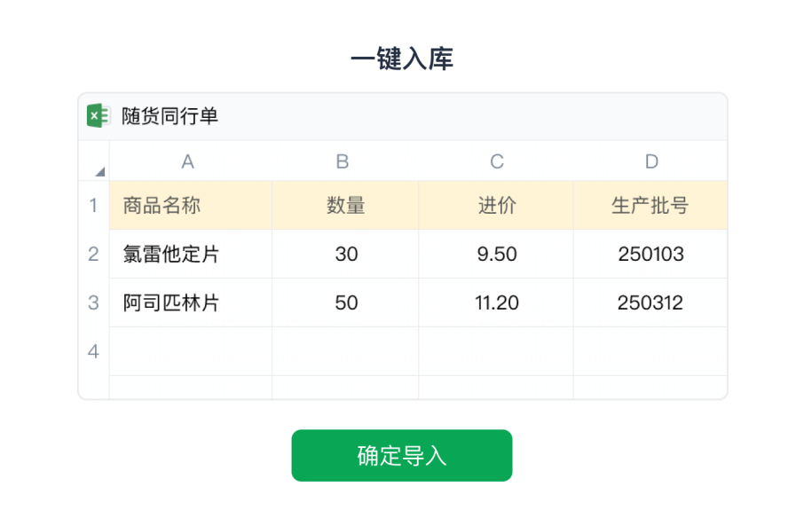The width and height of the screenshot is (812, 510).
Task: Select row 2 header
Action: tap(94, 255)
